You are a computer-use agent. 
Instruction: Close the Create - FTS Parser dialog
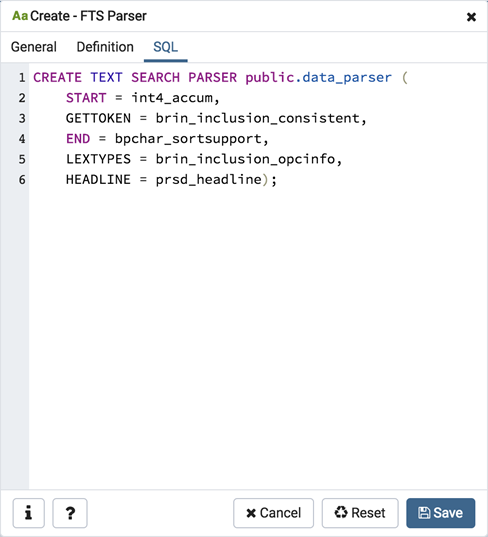point(471,16)
